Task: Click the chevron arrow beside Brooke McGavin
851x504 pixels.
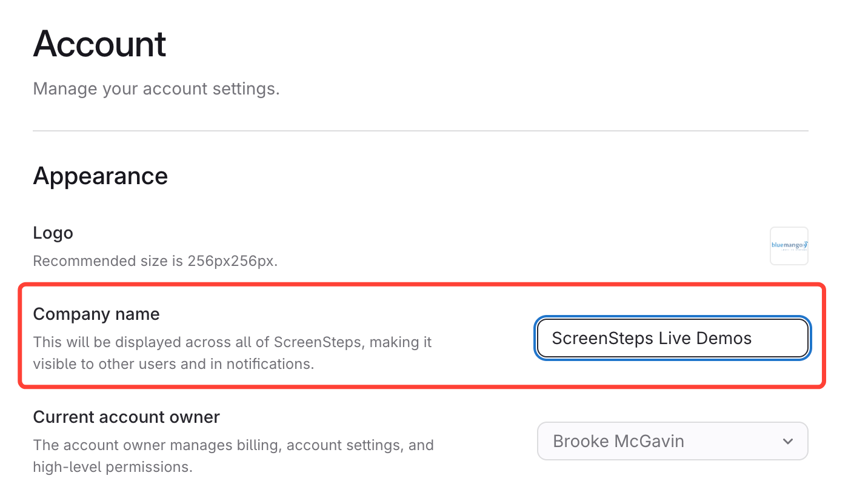Action: tap(787, 441)
